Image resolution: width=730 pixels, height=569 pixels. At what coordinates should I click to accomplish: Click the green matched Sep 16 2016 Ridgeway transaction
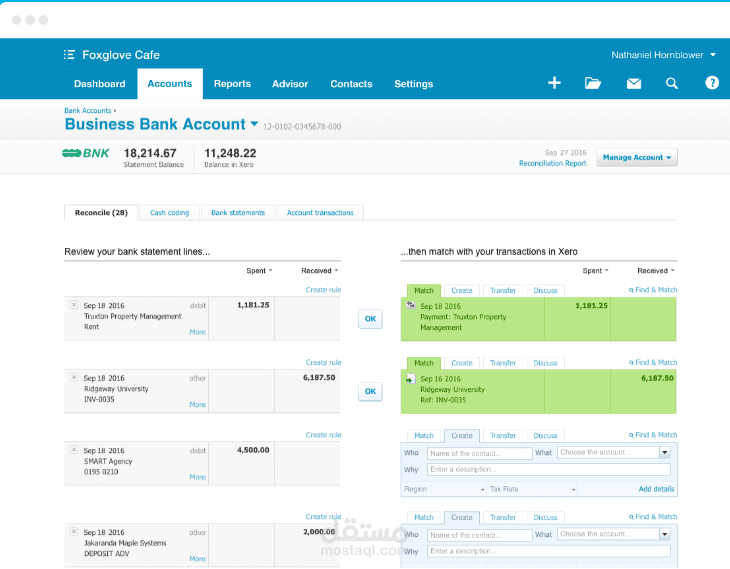click(538, 392)
